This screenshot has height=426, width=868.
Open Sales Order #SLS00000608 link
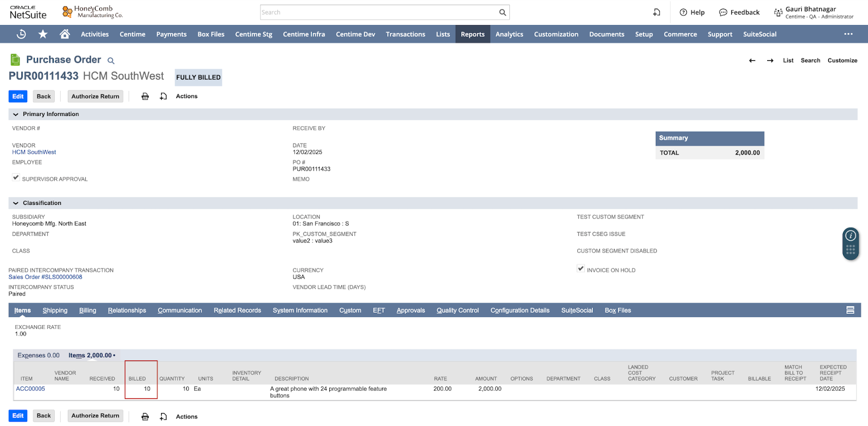pyautogui.click(x=46, y=277)
